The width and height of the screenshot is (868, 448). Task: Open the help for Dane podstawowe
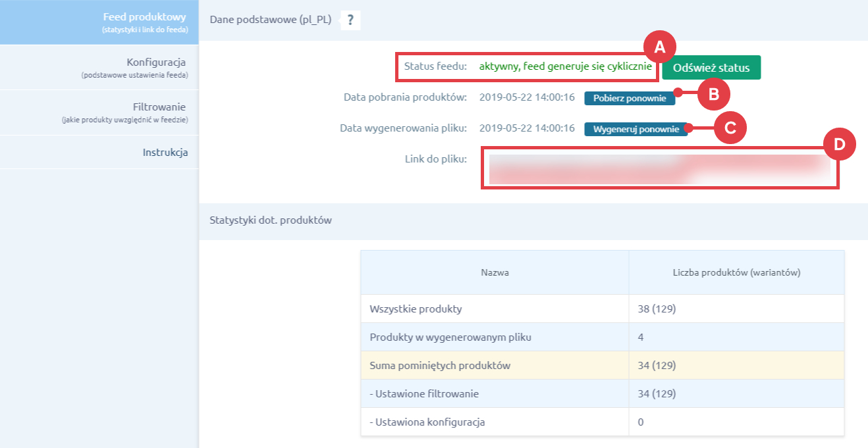(x=350, y=20)
